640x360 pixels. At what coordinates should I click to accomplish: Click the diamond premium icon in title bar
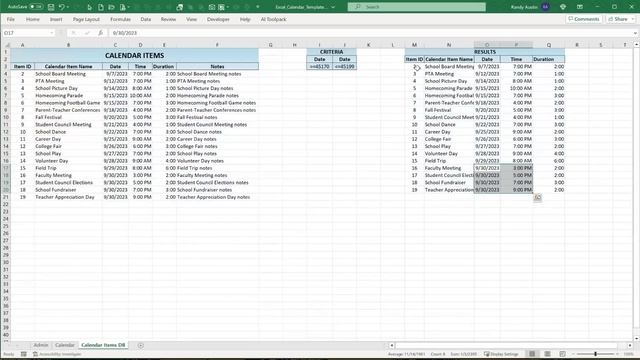pos(563,7)
